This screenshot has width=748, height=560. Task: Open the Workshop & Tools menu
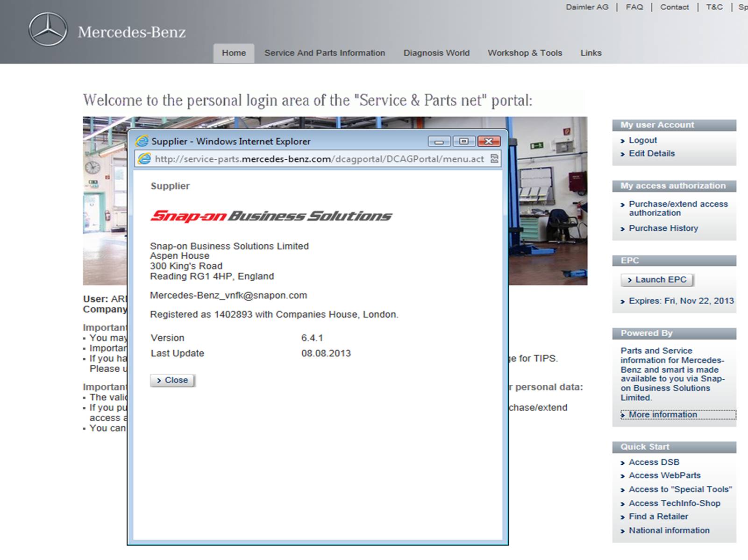[525, 53]
